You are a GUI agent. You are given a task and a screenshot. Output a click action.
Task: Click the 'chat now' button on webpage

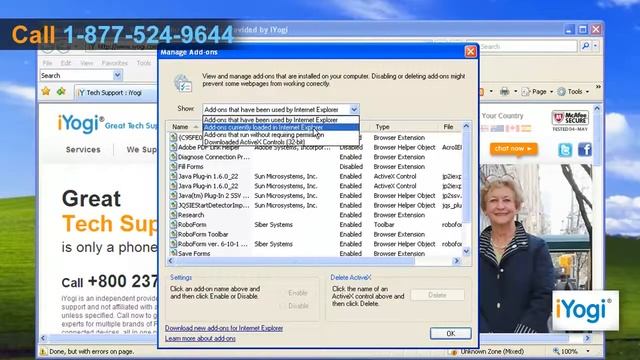click(x=513, y=149)
